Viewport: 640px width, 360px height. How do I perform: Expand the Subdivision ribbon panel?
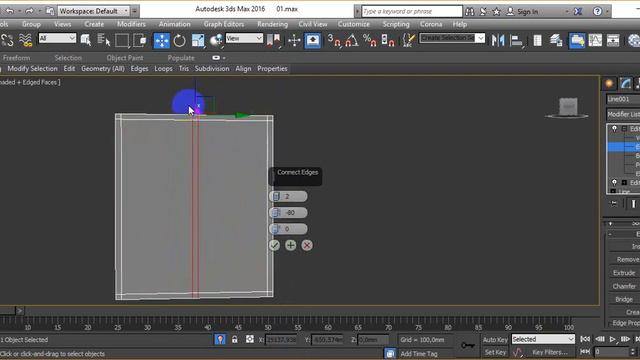click(212, 69)
